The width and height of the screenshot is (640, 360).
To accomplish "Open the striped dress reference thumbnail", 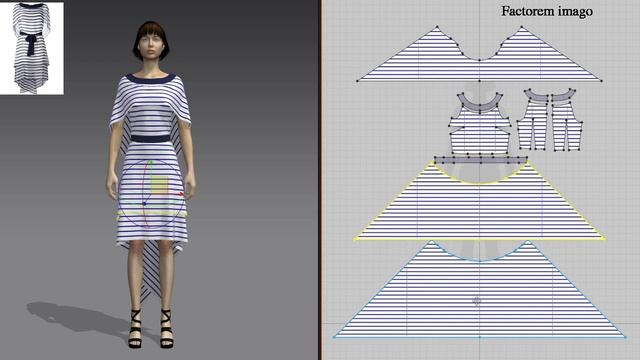I will [32, 48].
